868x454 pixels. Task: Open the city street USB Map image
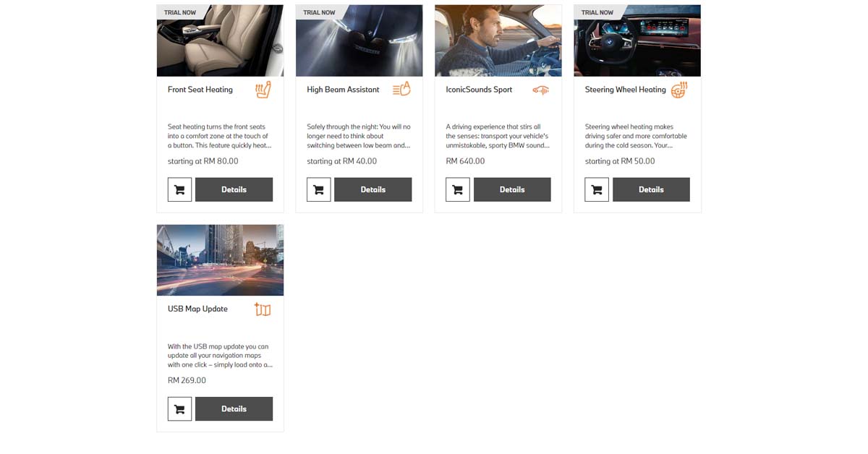click(x=220, y=260)
